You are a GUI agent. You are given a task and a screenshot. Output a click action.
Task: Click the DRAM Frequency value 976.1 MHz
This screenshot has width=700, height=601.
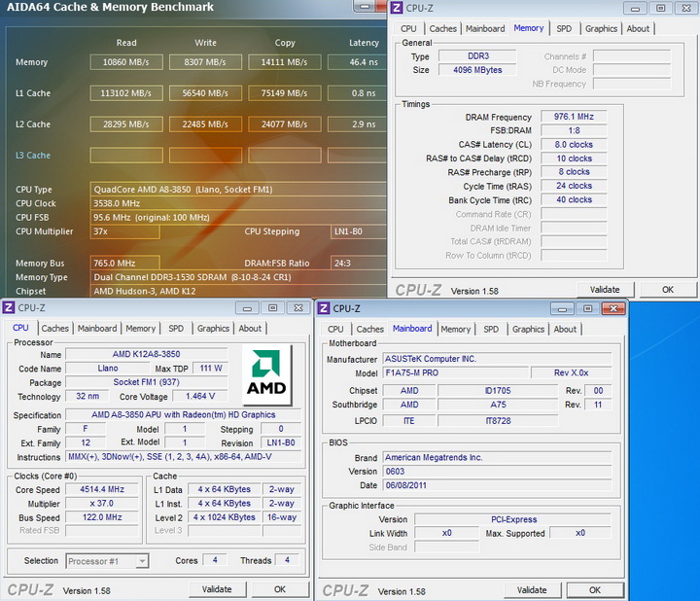pos(574,117)
